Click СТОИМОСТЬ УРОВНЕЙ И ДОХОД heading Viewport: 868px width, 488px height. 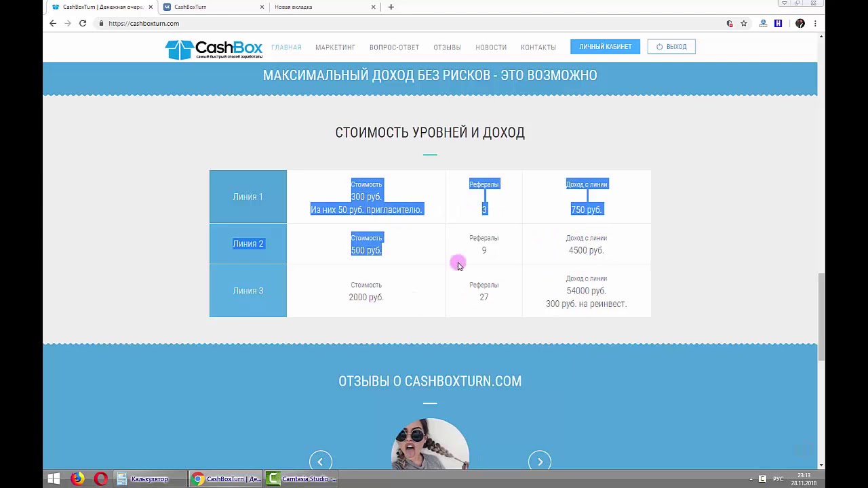(x=430, y=133)
